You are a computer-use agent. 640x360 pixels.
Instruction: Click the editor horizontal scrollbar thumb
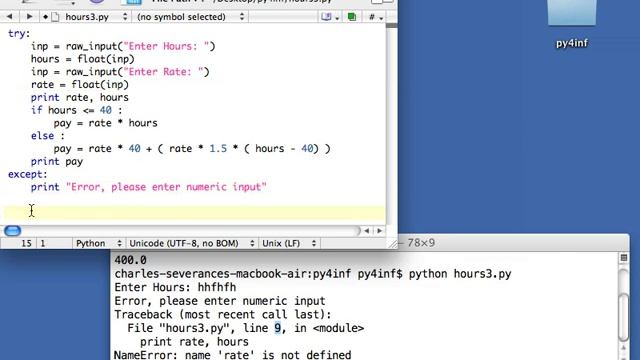tap(12, 231)
